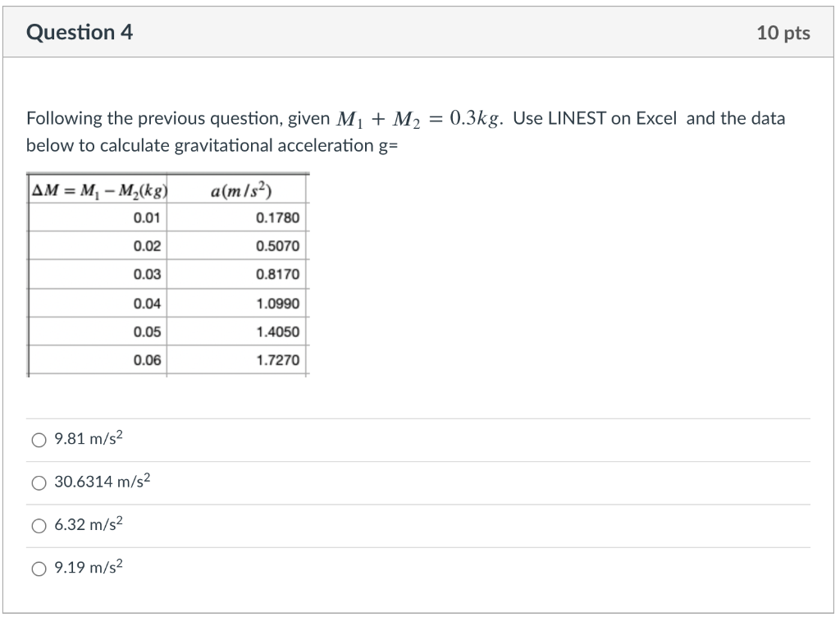The height and width of the screenshot is (617, 840).
Task: Select the 6.32 m/s² answer option
Action: point(38,525)
